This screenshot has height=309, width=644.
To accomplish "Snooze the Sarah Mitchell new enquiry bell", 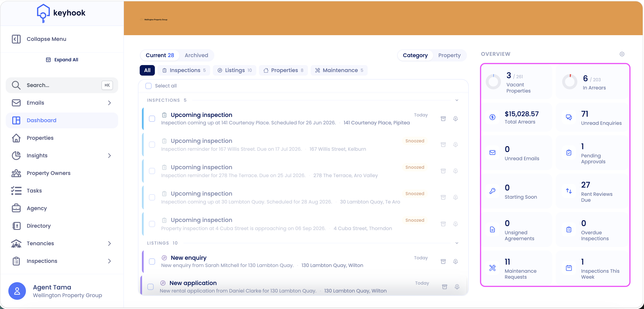I will 456,262.
